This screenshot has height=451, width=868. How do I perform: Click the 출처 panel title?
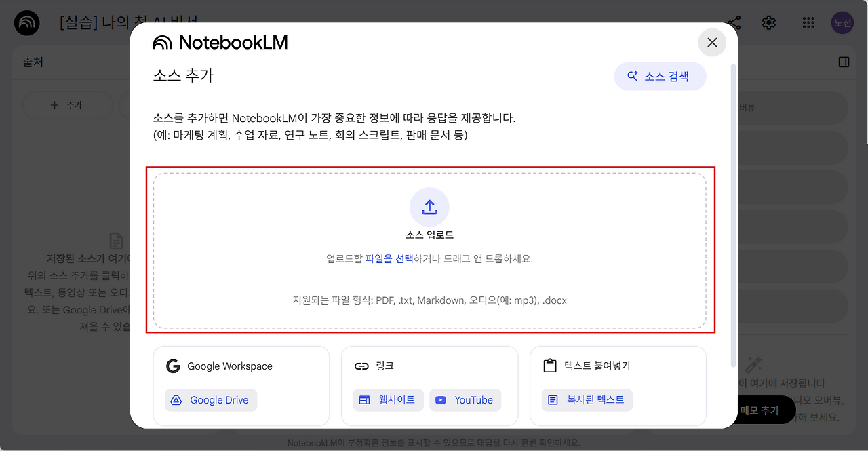[x=33, y=62]
